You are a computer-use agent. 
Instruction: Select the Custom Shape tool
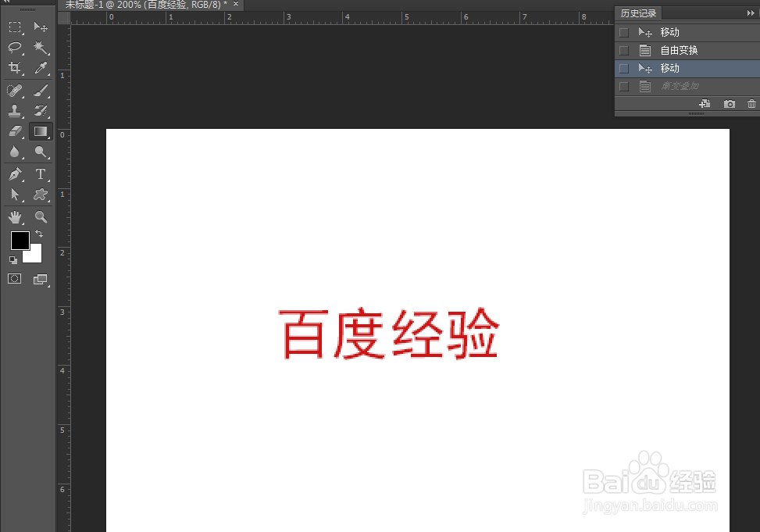pos(41,195)
